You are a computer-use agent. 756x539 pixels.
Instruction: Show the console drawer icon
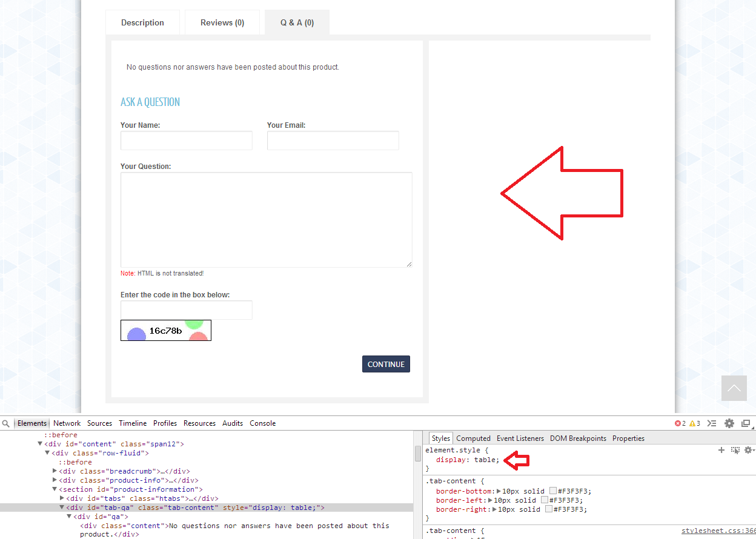tap(712, 423)
